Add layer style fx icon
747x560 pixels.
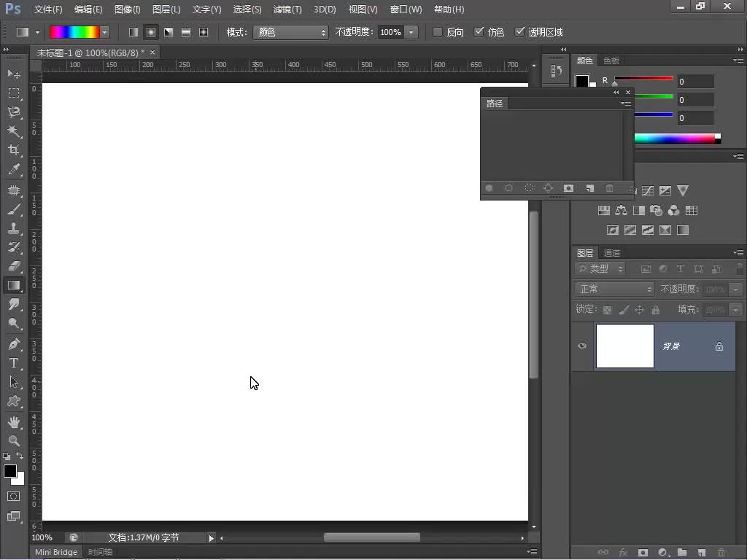coord(623,553)
